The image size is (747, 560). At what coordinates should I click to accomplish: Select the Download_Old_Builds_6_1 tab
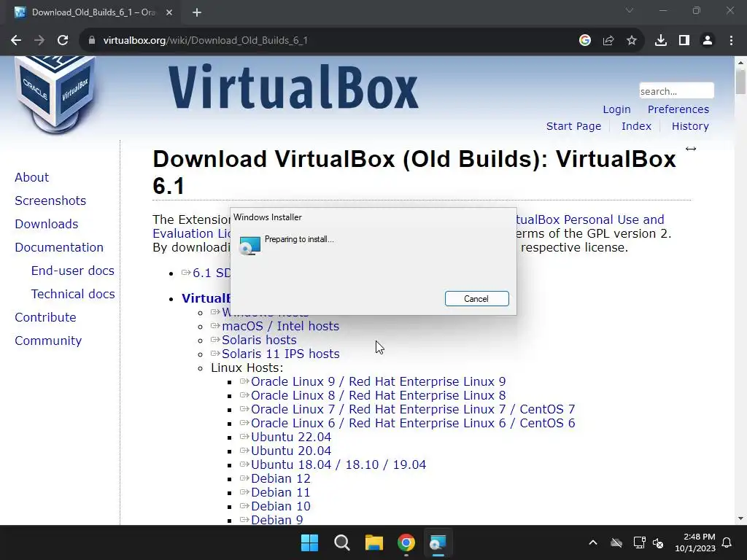(93, 13)
